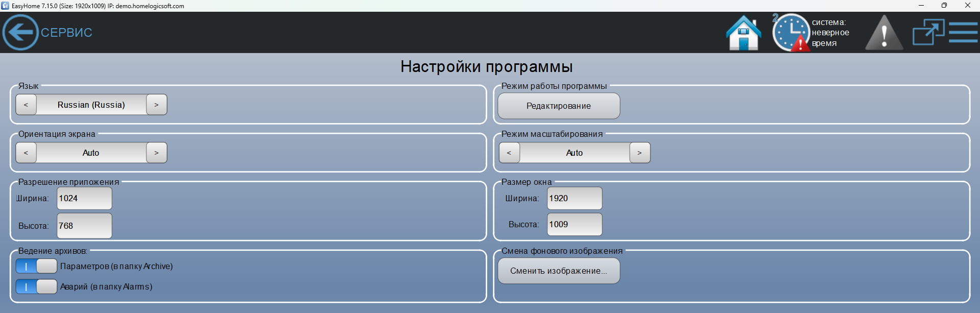Select next language with right arrow
Viewport: 980px width, 313px height.
pyautogui.click(x=156, y=105)
